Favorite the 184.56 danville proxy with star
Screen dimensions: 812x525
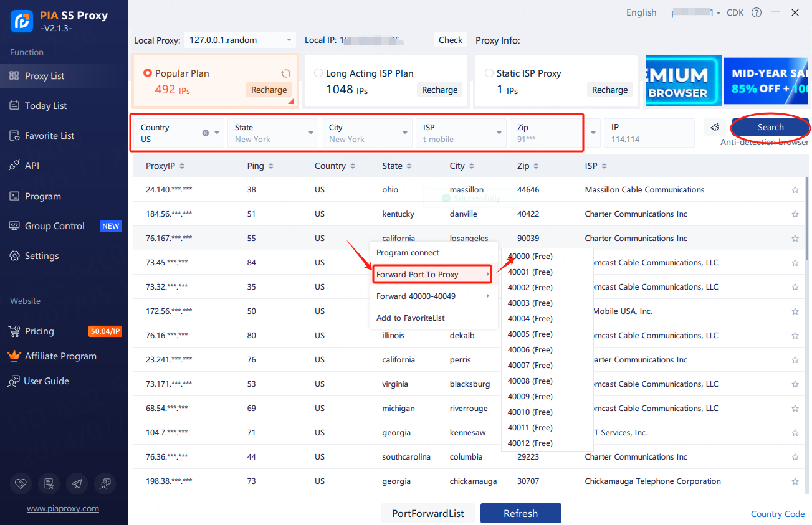[x=795, y=214]
